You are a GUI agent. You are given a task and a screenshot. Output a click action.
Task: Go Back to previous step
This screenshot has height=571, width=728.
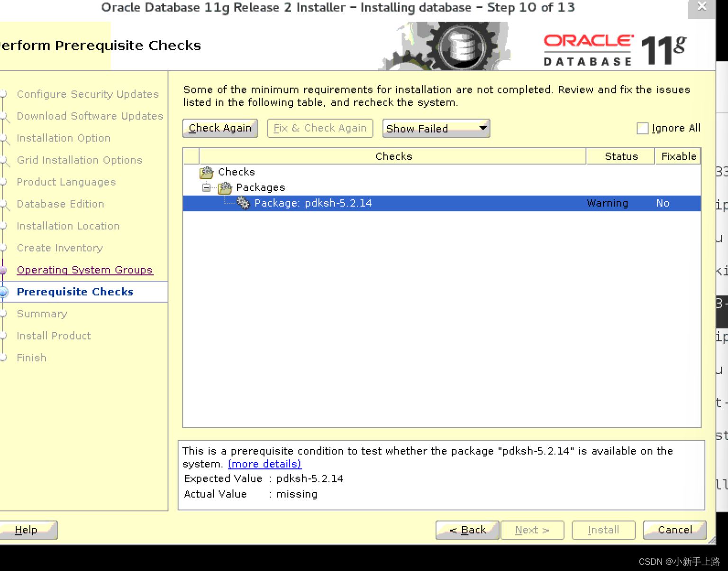pyautogui.click(x=467, y=530)
